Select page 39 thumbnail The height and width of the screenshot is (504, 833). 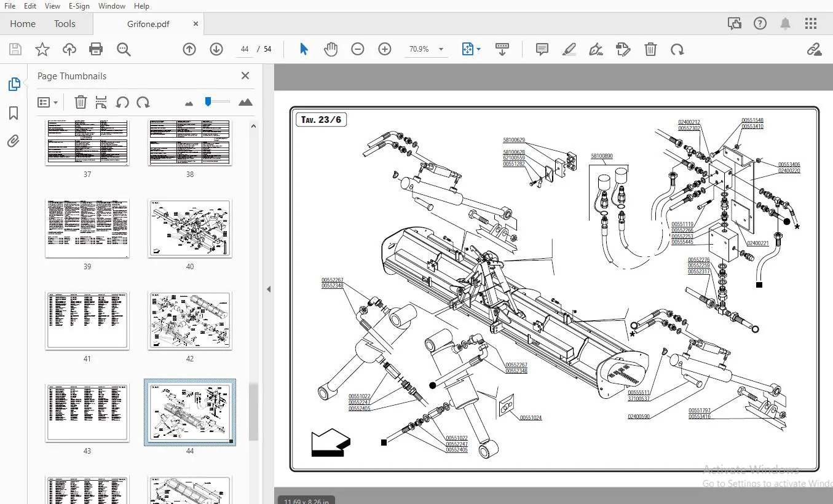coord(87,228)
